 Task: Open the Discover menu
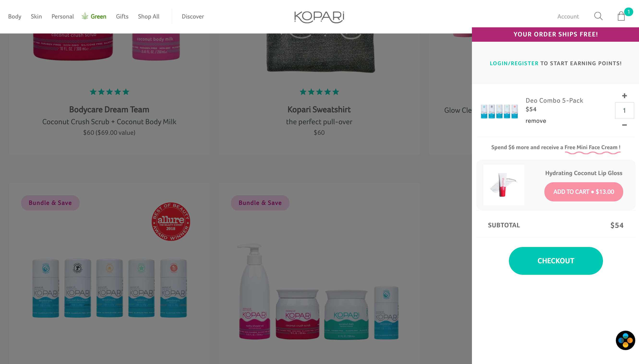coord(193,17)
